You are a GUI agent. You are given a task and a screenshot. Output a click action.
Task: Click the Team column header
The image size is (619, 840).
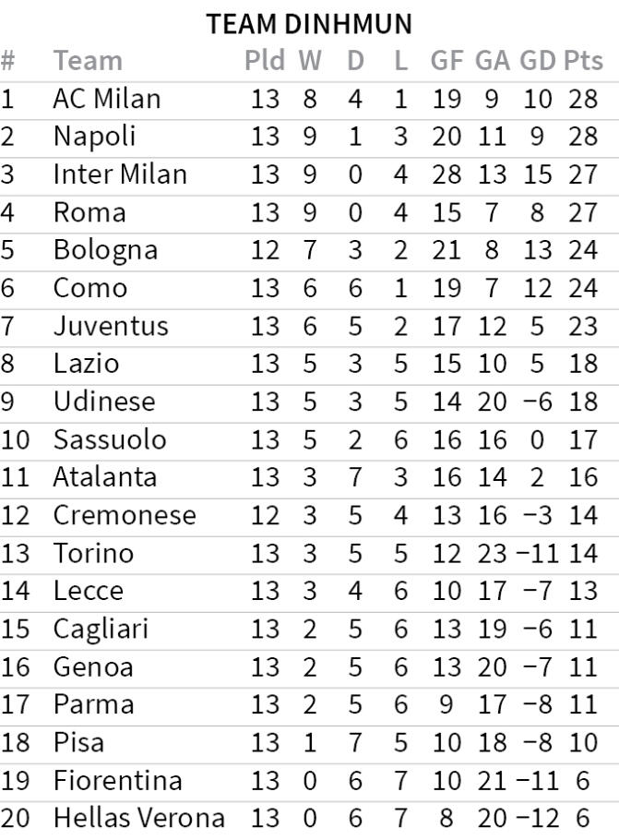[x=88, y=61]
